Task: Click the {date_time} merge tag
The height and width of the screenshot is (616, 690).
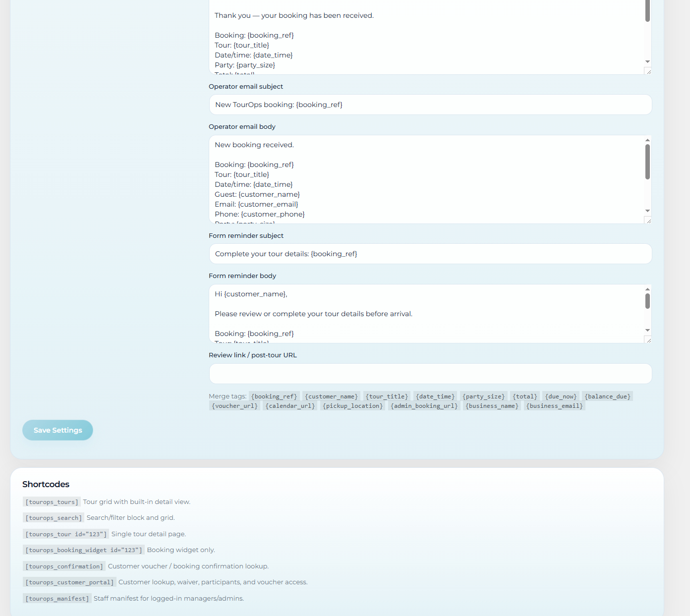Action: pos(435,396)
